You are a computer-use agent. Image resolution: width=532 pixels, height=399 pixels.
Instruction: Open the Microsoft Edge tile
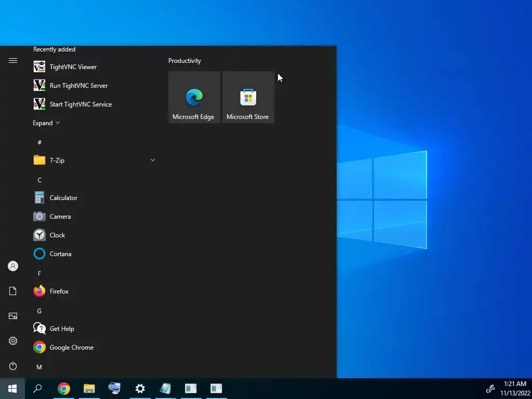tap(194, 97)
